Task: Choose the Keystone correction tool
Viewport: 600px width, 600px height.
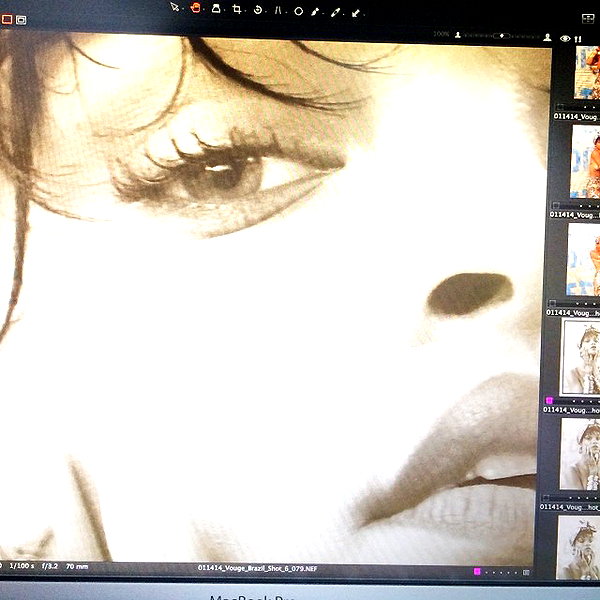Action: click(278, 11)
